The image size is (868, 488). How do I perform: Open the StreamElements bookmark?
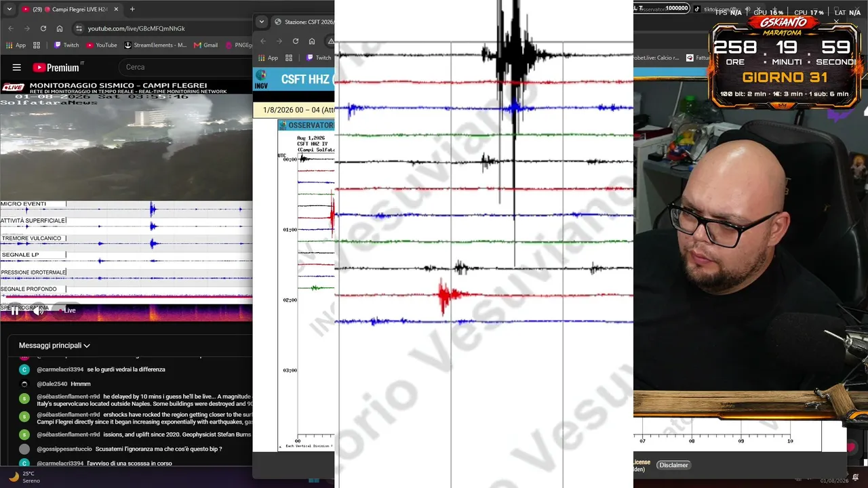tap(155, 45)
